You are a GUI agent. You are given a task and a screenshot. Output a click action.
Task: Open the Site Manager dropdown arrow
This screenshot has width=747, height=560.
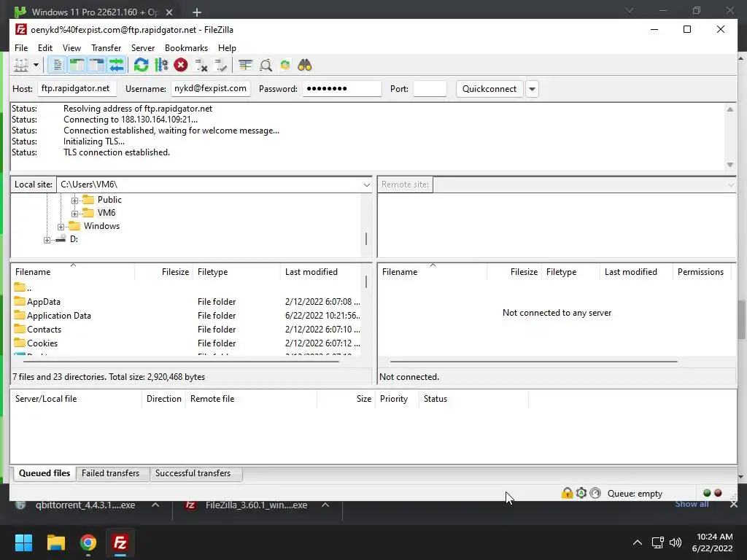click(x=36, y=65)
